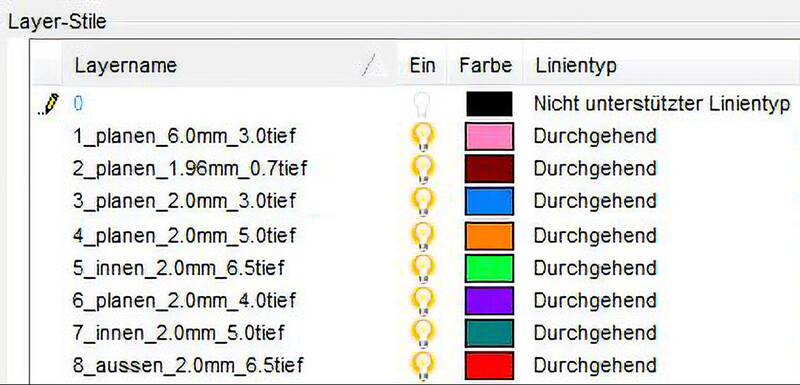The image size is (800, 385).
Task: Click the pencil icon next to layer 0
Action: (49, 104)
